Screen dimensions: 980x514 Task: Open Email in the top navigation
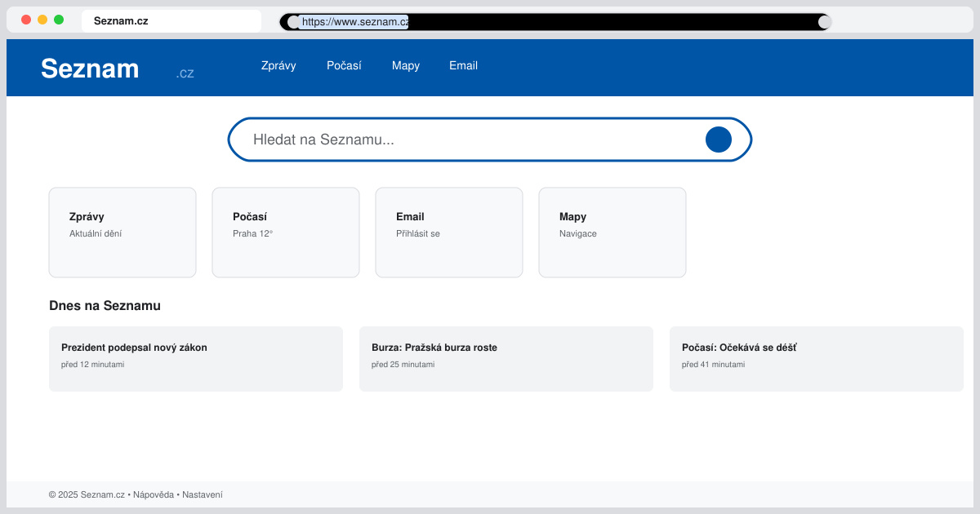[x=463, y=65]
